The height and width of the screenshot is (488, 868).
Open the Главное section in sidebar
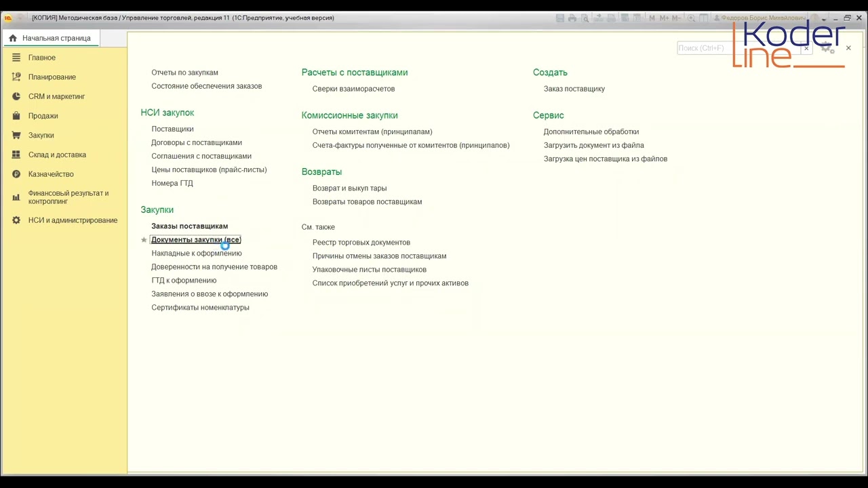point(41,58)
